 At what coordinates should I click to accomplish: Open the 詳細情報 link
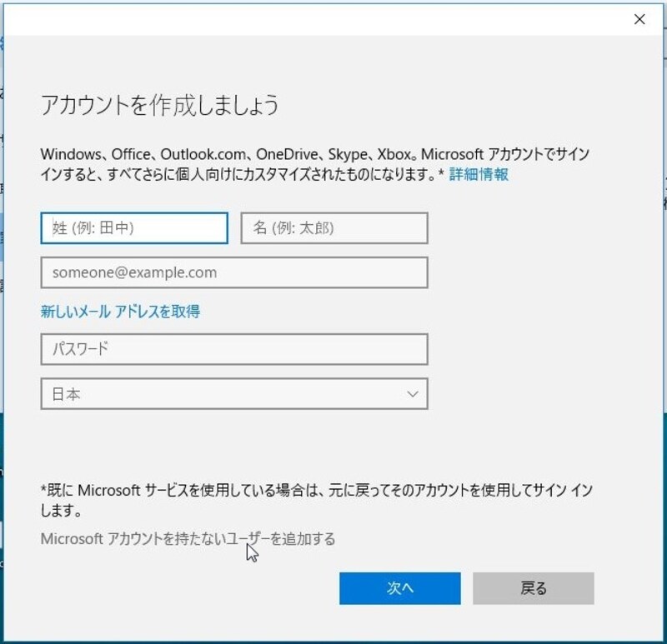click(x=479, y=174)
